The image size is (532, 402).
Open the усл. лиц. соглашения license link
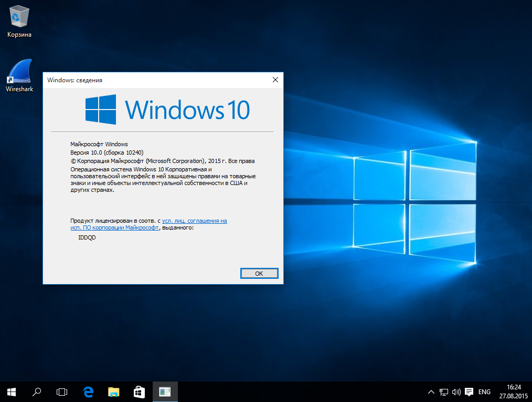194,221
